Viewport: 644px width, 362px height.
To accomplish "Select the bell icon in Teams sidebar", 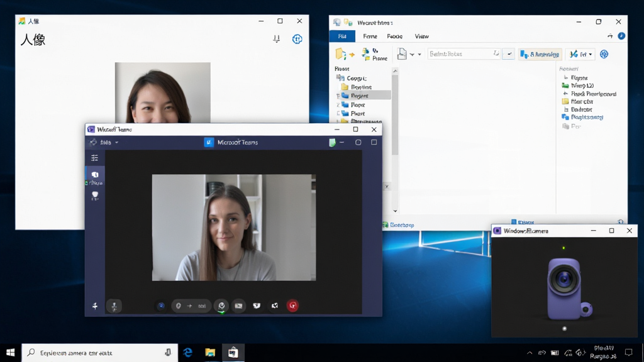I will pos(95,195).
